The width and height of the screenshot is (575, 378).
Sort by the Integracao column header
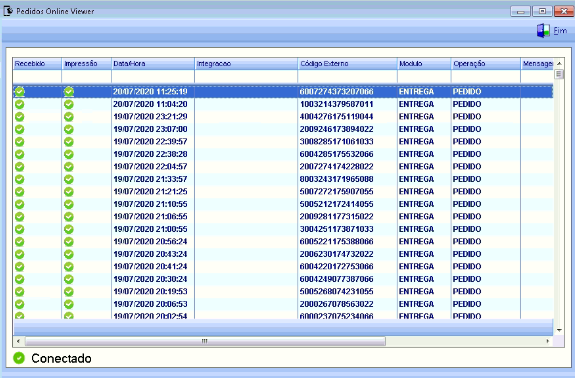click(246, 64)
